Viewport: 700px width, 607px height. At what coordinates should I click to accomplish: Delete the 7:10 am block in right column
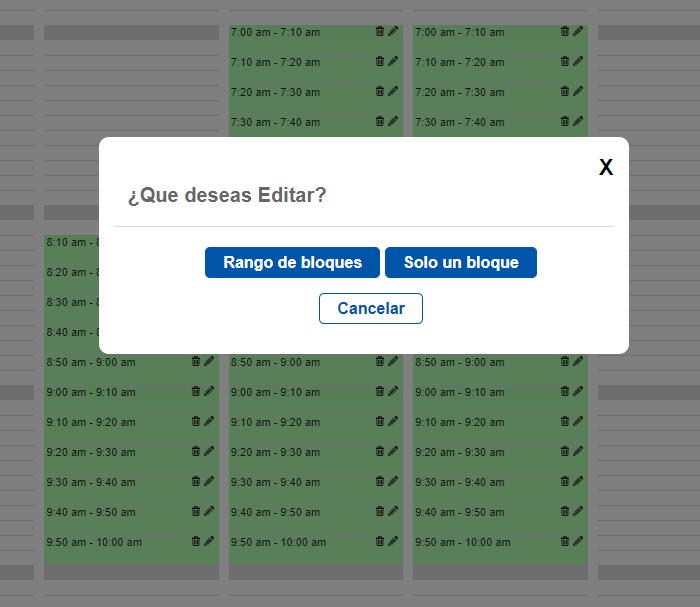(x=565, y=61)
